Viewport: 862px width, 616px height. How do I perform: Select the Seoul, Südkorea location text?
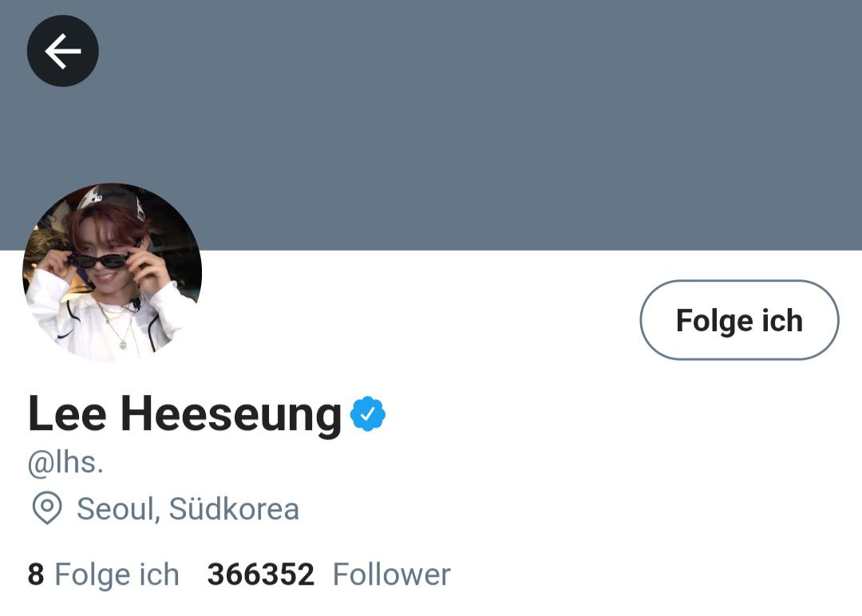(188, 508)
